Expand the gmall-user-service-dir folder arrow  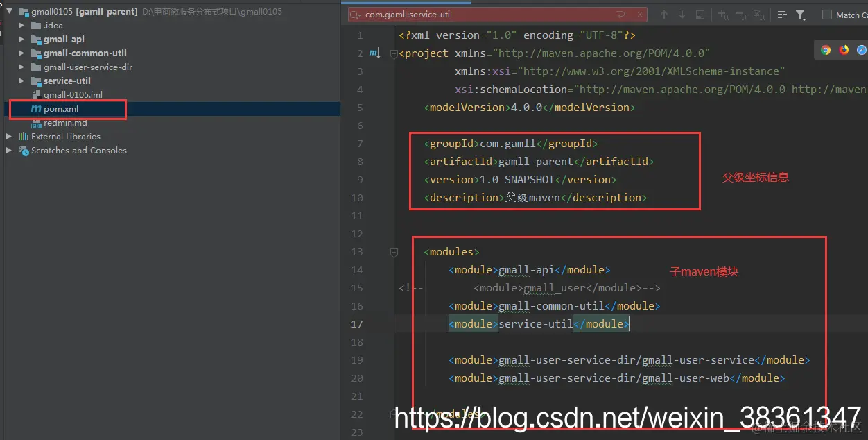21,67
